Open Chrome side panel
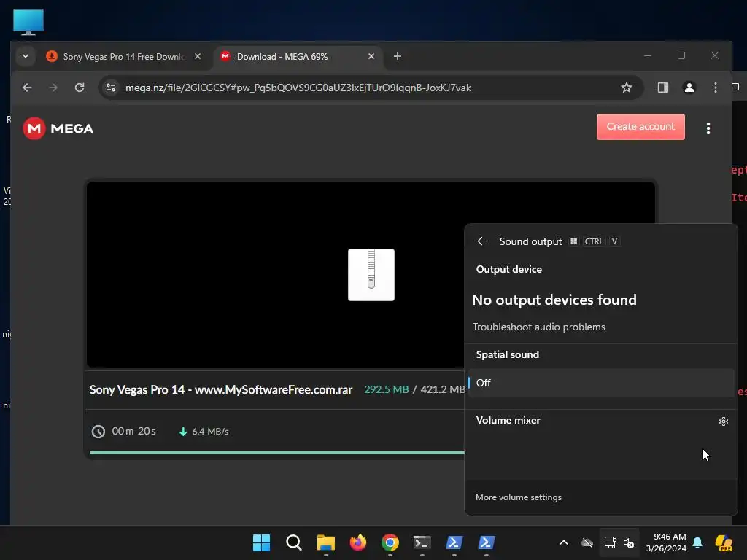Viewport: 747px width, 560px height. [662, 87]
